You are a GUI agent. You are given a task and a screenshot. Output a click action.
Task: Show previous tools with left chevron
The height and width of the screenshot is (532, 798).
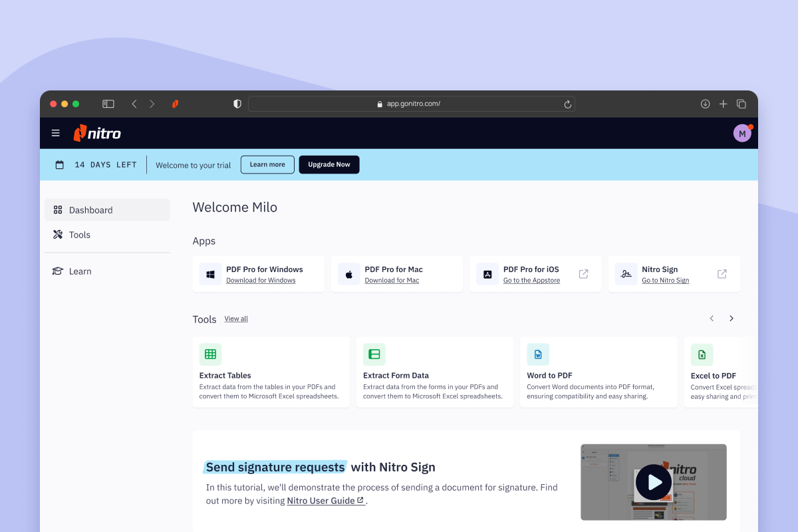coord(712,319)
